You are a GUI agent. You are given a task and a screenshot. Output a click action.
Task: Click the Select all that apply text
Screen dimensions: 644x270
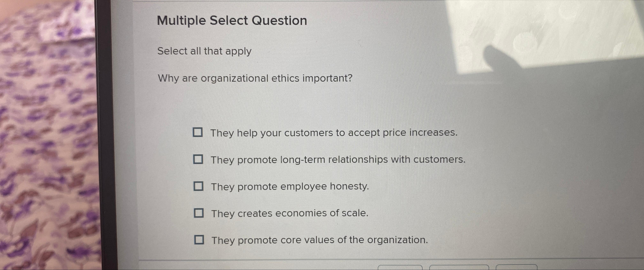tap(204, 51)
